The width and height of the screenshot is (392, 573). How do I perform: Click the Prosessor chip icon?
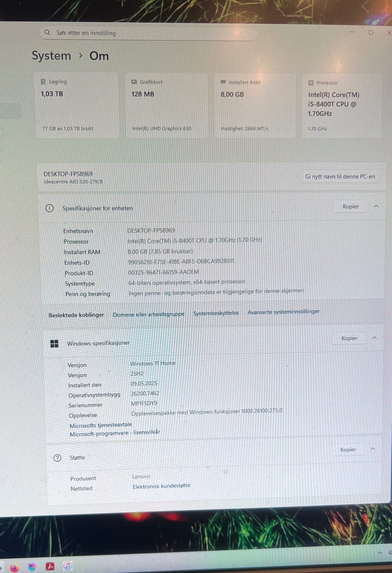(x=311, y=83)
